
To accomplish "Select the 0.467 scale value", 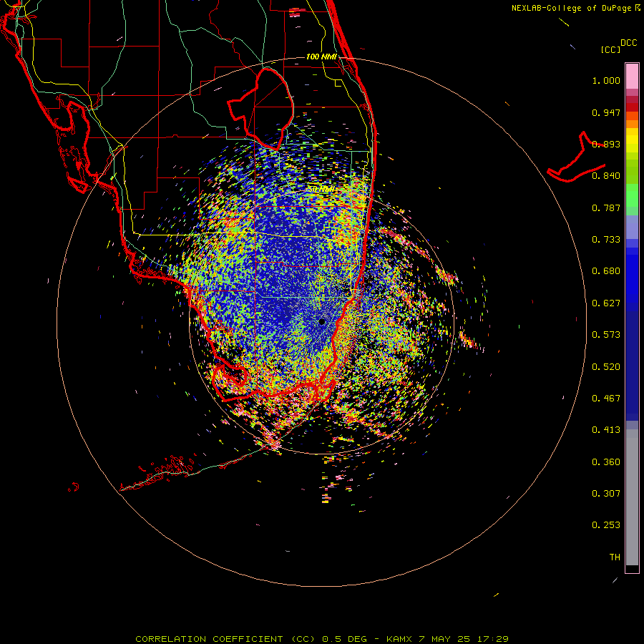I will (x=606, y=399).
